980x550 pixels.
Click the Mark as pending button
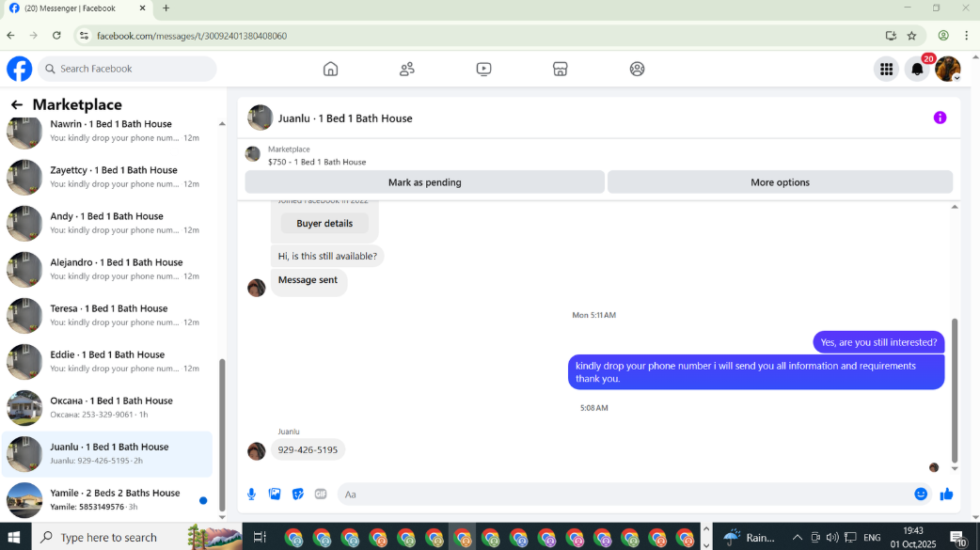pos(425,181)
